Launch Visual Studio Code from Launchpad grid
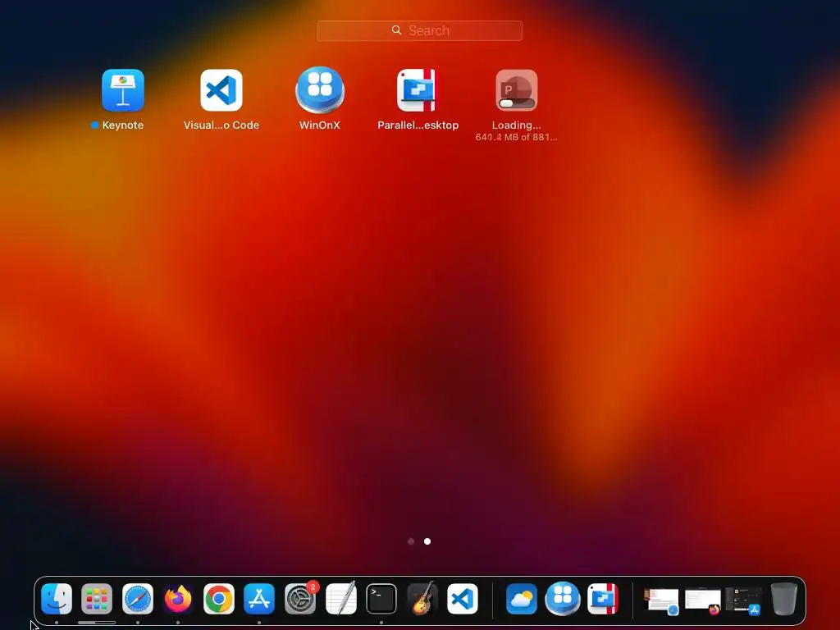 click(x=221, y=90)
